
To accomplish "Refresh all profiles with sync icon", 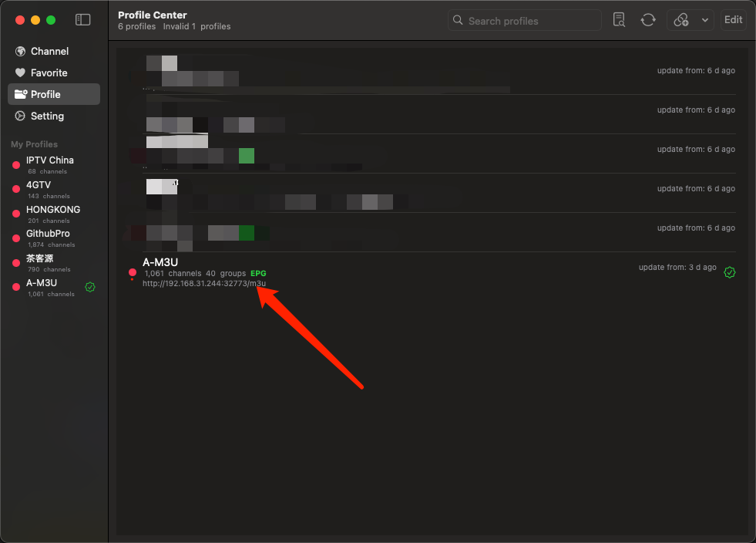I will click(x=648, y=20).
